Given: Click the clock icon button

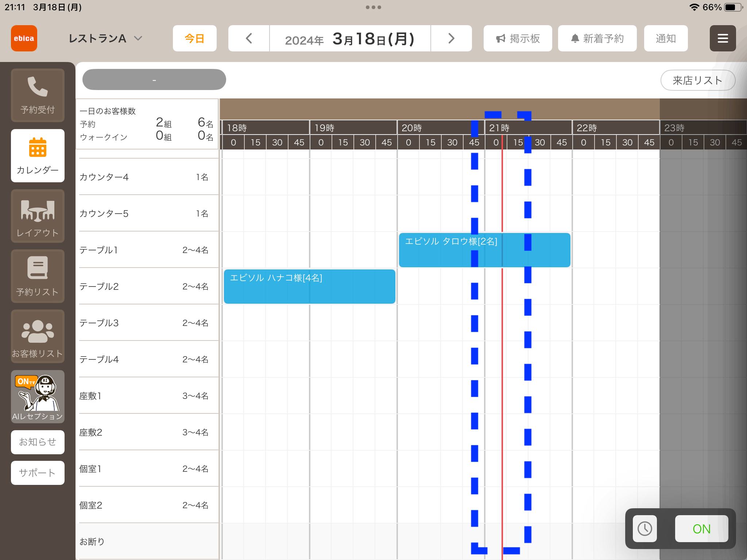Looking at the screenshot, I should coord(645,529).
